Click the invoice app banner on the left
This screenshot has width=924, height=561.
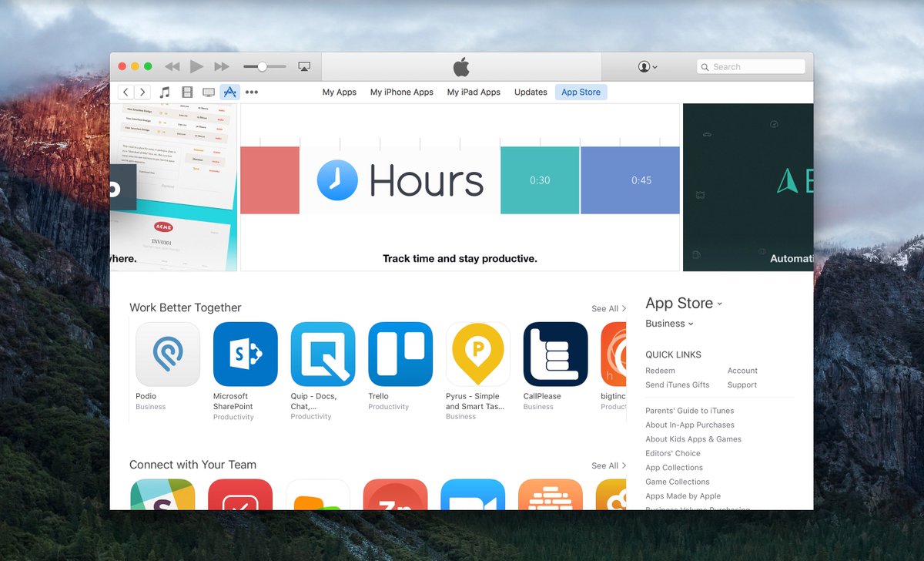[173, 187]
